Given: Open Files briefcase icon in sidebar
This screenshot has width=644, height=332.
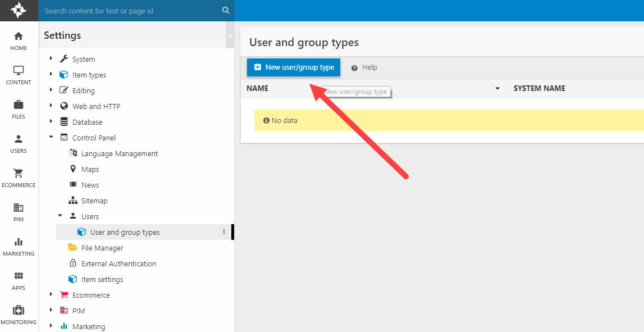Looking at the screenshot, I should [x=19, y=105].
